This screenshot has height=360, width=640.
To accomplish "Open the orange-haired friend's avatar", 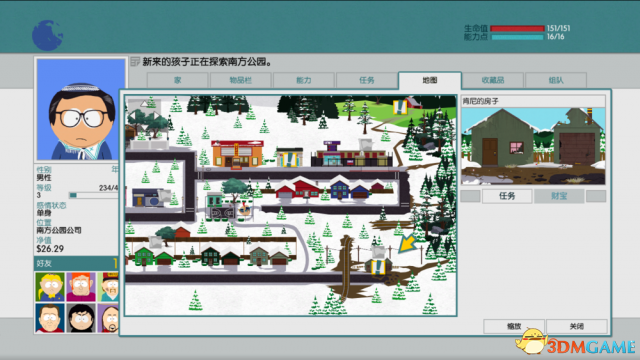I will [81, 287].
